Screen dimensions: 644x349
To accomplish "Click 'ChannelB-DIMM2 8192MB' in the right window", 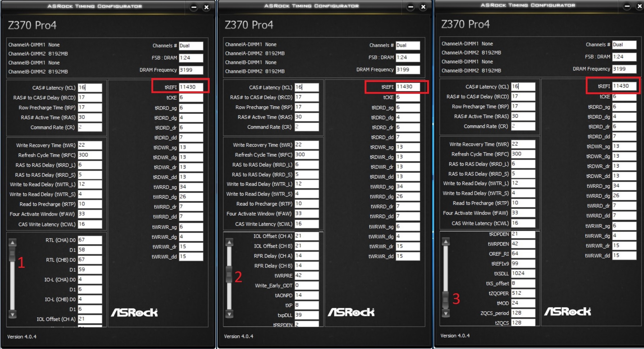I will 471,70.
